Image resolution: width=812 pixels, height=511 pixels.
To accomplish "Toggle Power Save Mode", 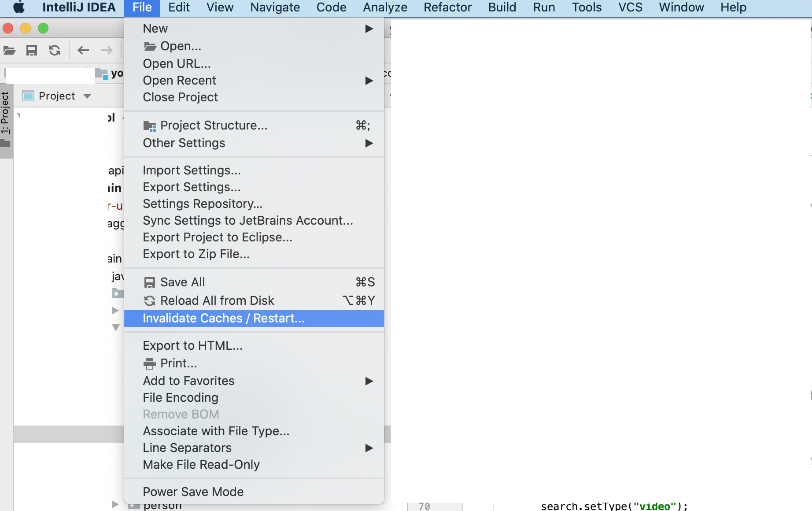I will [x=254, y=492].
